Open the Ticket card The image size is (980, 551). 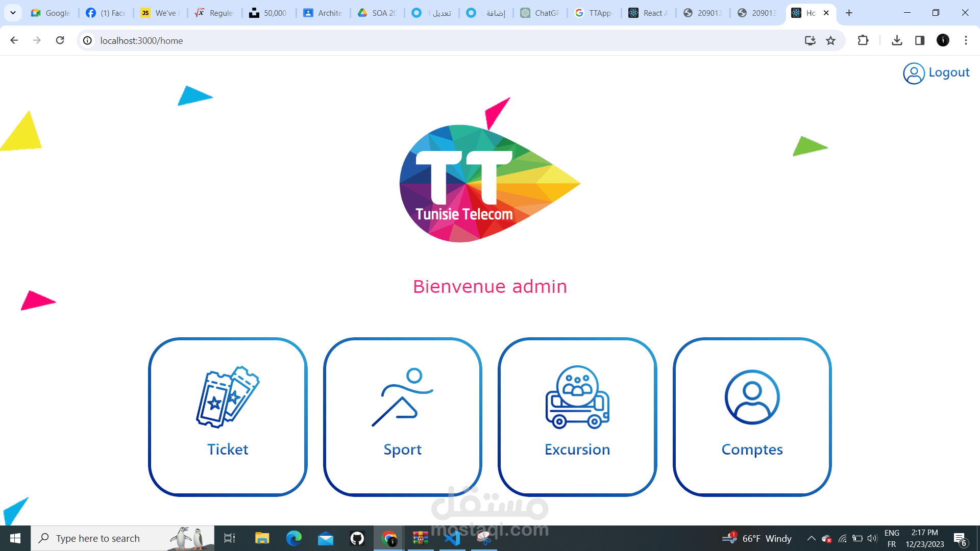[x=228, y=416]
